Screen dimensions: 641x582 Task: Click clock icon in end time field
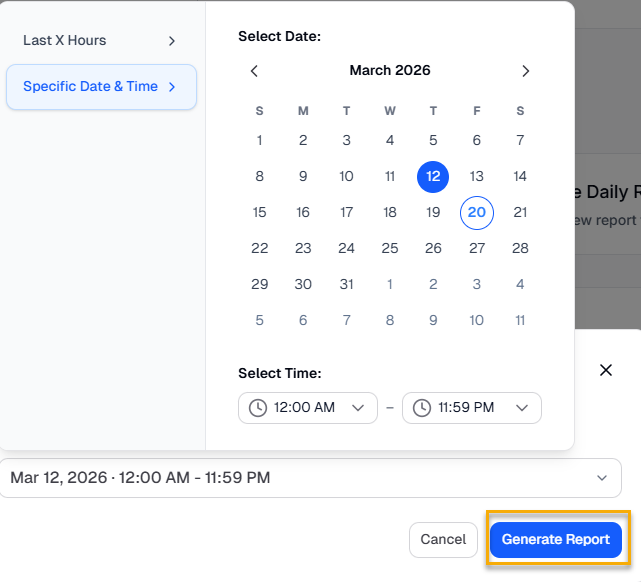pos(422,408)
